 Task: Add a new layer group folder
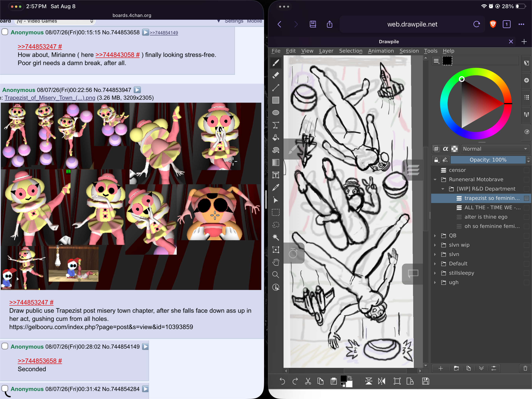pos(456,368)
